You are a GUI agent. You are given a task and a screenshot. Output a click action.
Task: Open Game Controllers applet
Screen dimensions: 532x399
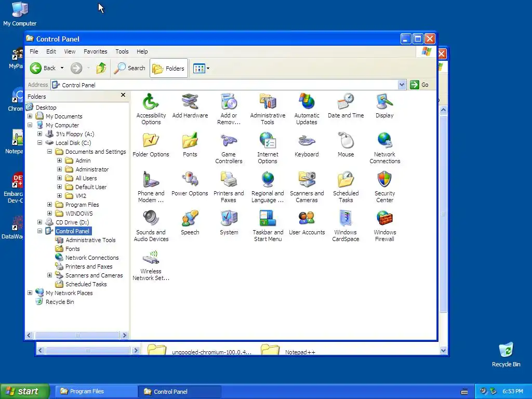229,148
